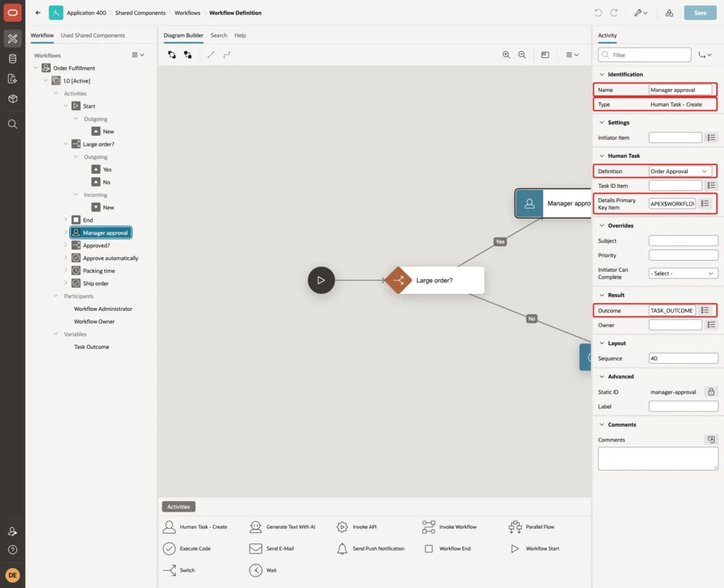Open the Help tab
This screenshot has width=724, height=588.
[240, 35]
